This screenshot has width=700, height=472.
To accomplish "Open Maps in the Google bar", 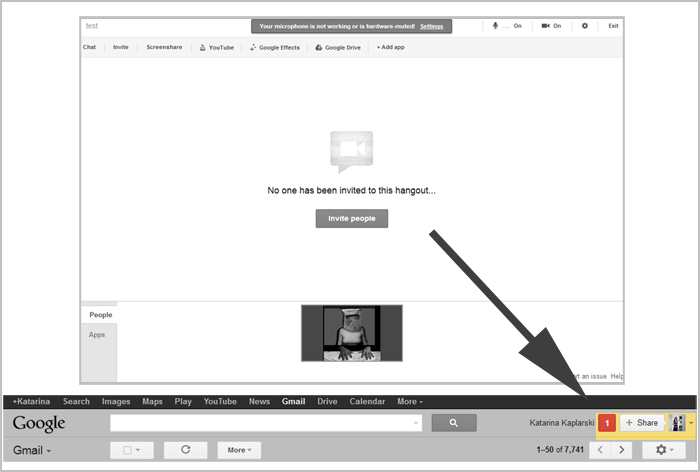I will (x=152, y=401).
